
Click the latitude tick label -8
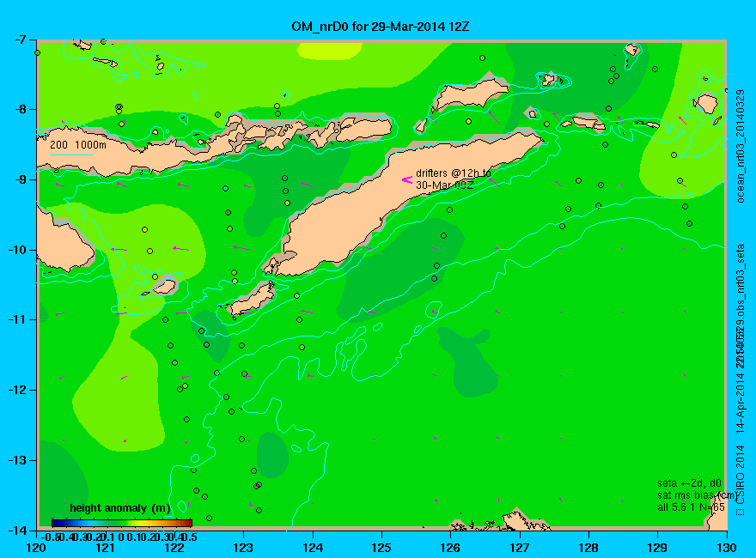[x=22, y=109]
